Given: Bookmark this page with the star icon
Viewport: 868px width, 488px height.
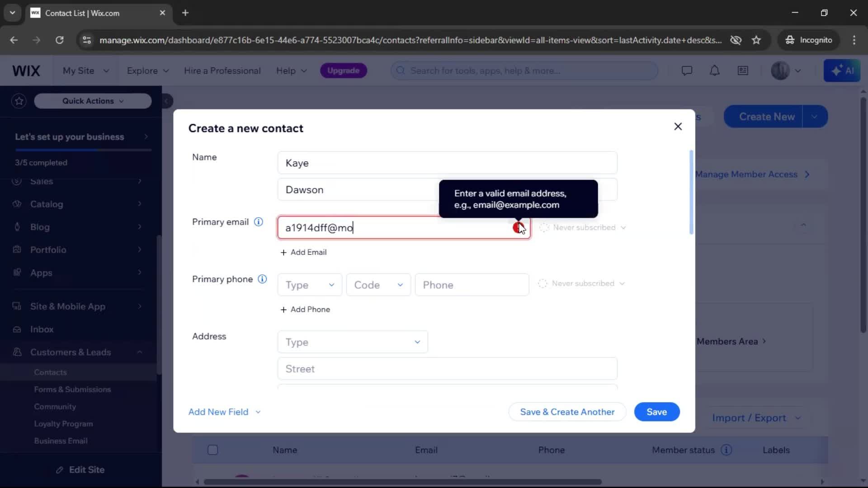Looking at the screenshot, I should click(x=756, y=40).
